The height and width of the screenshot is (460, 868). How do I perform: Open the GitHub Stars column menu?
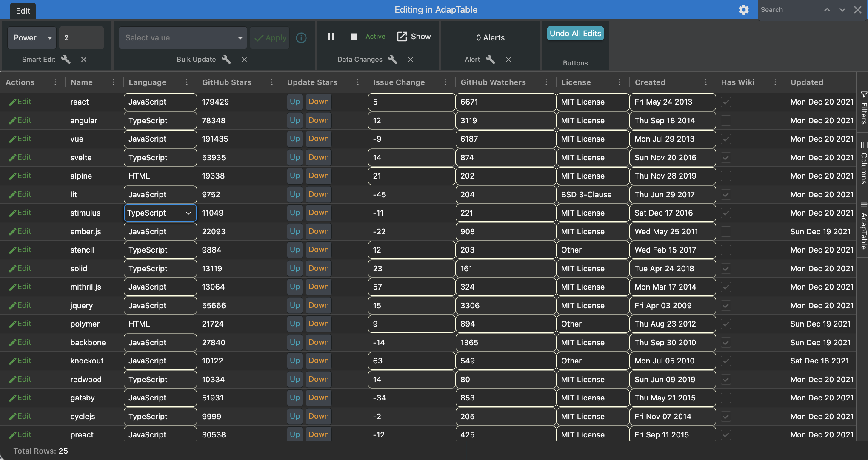click(x=272, y=82)
